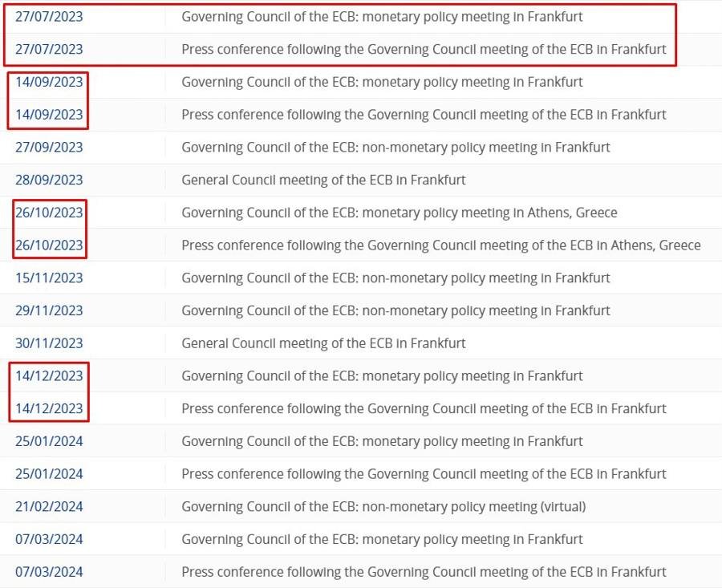Open 27/07/2023 date link for monetary policy meeting
This screenshot has width=722, height=588.
[49, 16]
